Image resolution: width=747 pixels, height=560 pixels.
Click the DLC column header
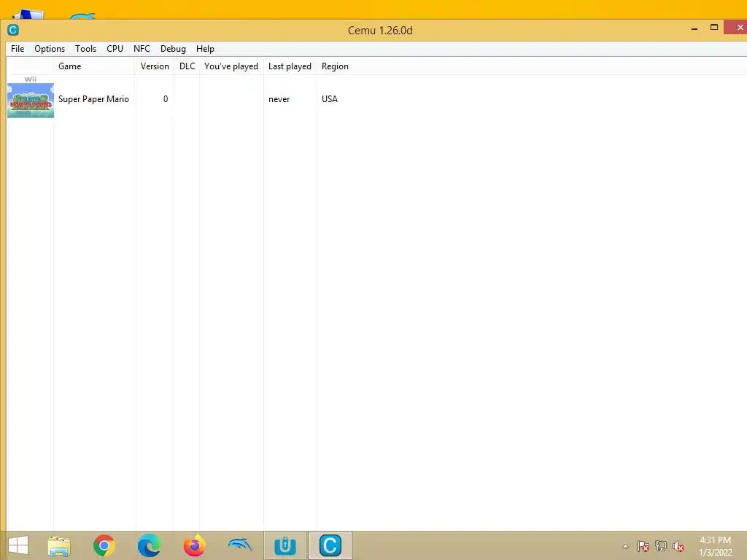tap(187, 66)
